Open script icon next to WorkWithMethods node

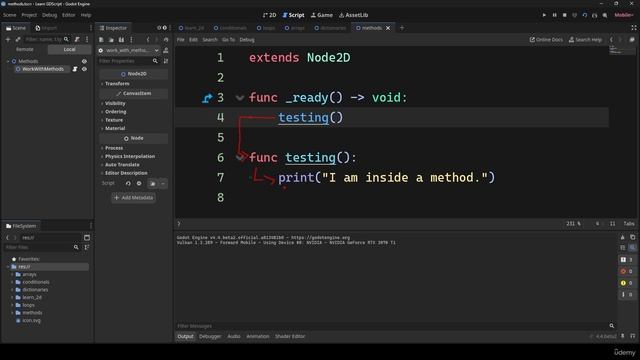75,69
